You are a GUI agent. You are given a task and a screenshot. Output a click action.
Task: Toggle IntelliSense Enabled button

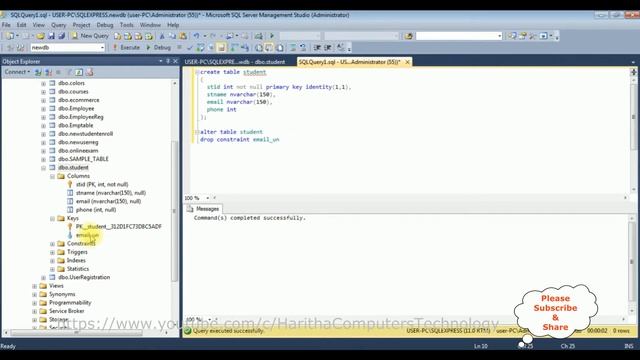pos(221,47)
